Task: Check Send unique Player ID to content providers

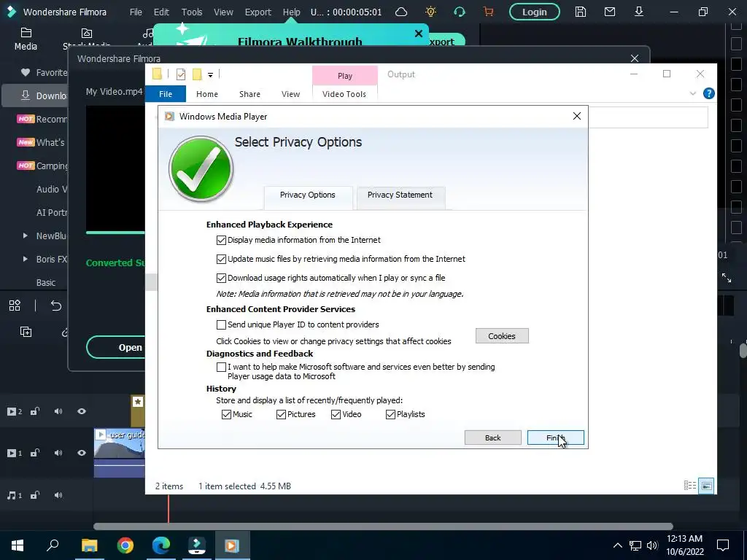Action: point(221,324)
